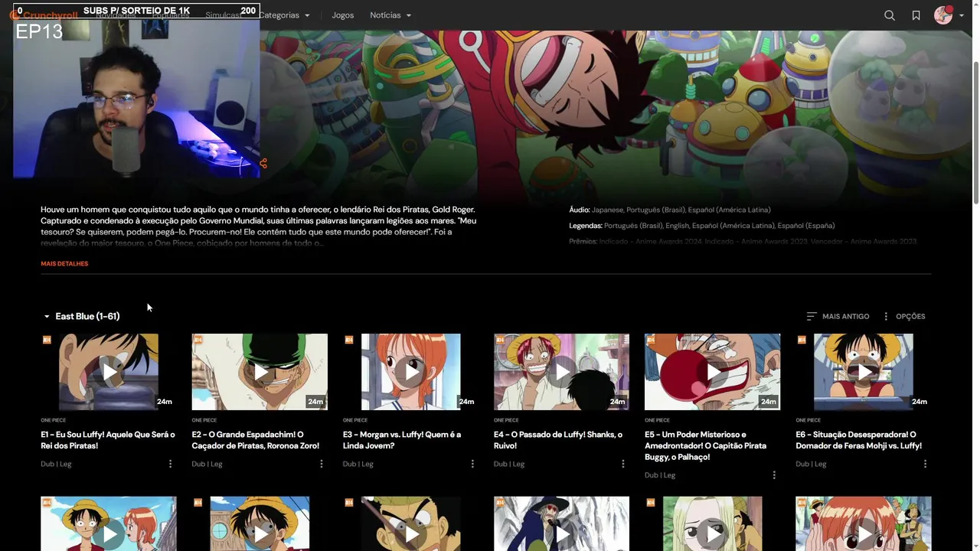980x551 pixels.
Task: Open fifth thumbnail in second episode row
Action: pos(712,524)
